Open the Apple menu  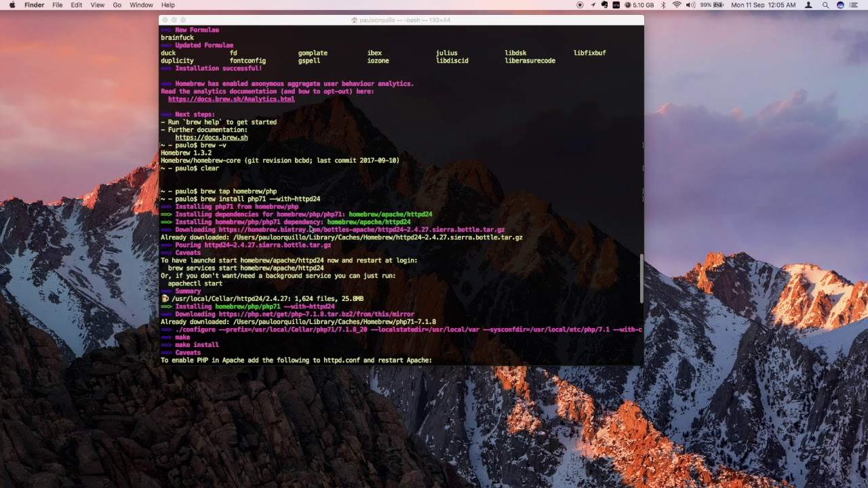12,5
